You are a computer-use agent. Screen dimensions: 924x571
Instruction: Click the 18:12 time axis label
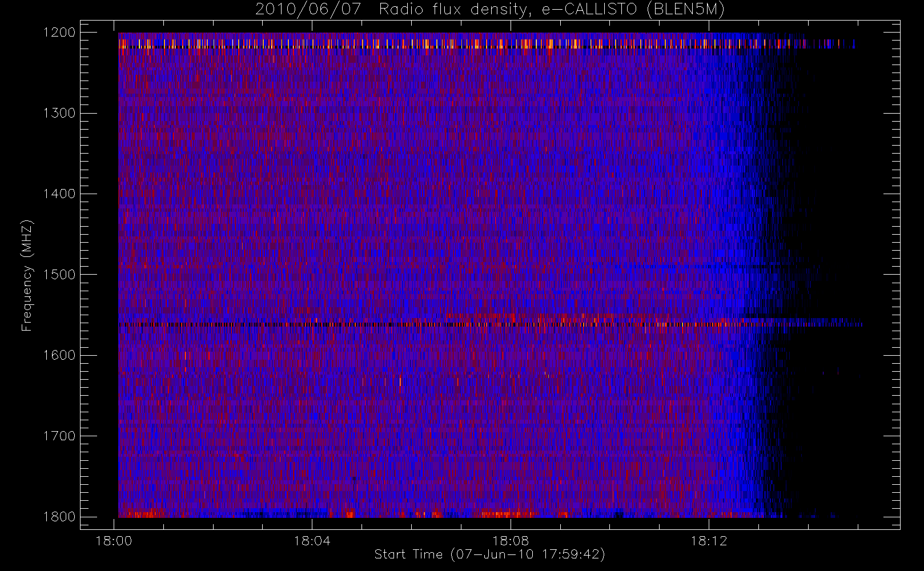709,541
